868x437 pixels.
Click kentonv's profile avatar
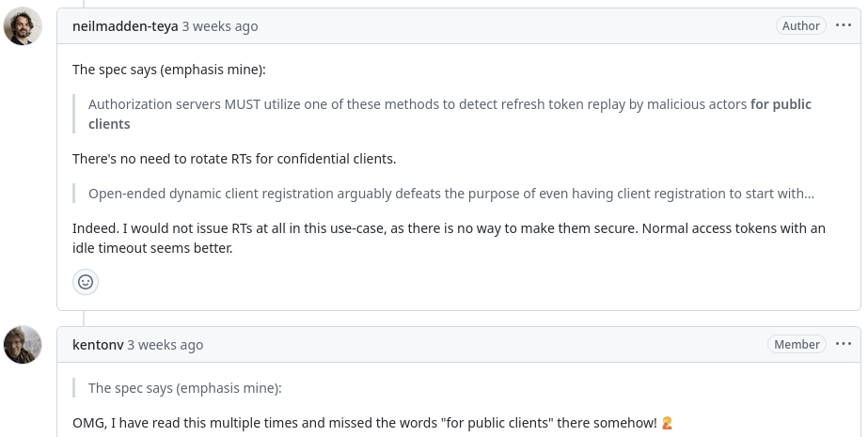pyautogui.click(x=23, y=345)
